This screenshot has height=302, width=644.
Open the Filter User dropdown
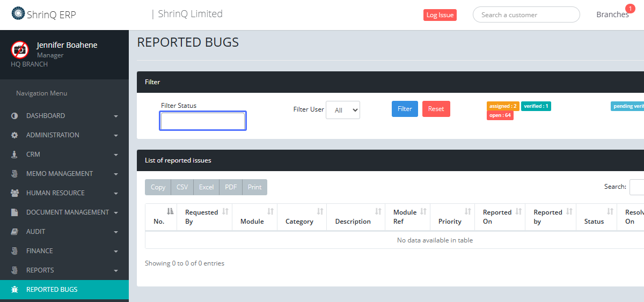tap(343, 110)
